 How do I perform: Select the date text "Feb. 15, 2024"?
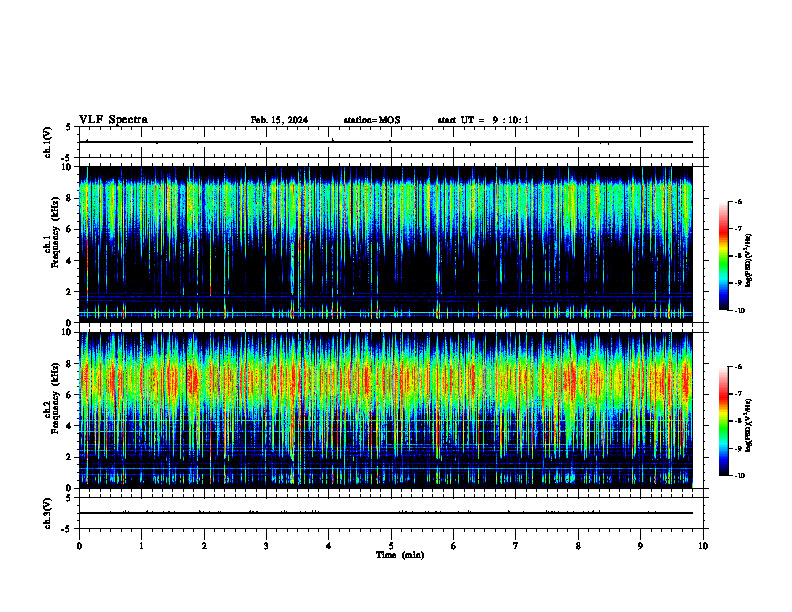pos(279,120)
